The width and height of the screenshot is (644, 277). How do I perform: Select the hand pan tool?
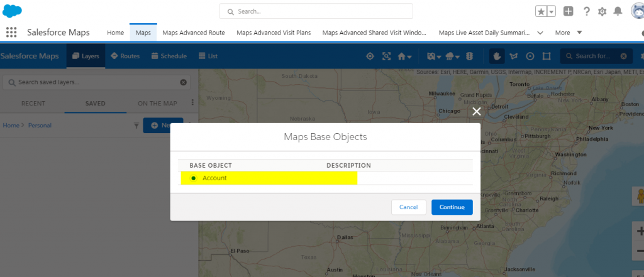click(497, 57)
